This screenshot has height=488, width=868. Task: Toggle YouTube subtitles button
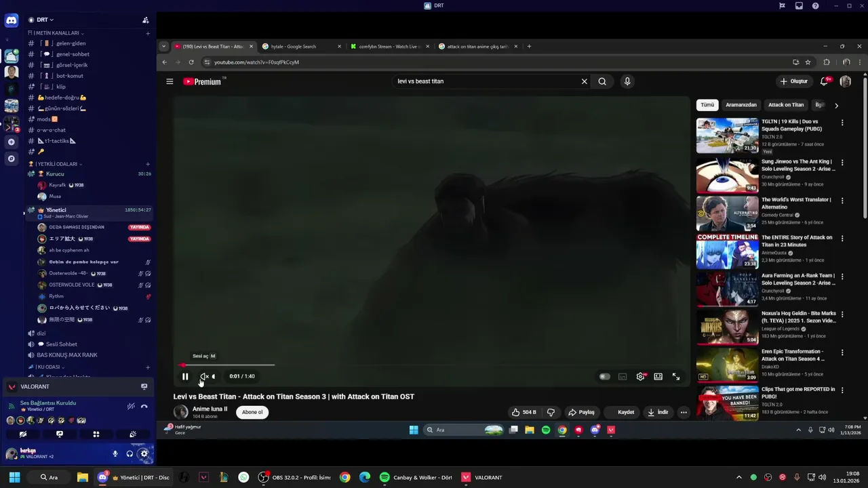click(x=623, y=377)
